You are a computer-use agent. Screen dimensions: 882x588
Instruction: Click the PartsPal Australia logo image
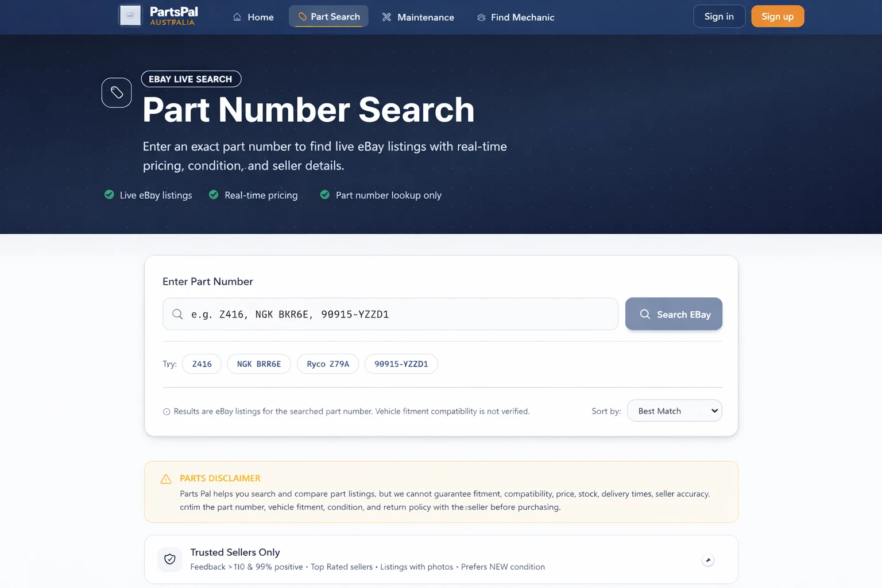pyautogui.click(x=130, y=16)
